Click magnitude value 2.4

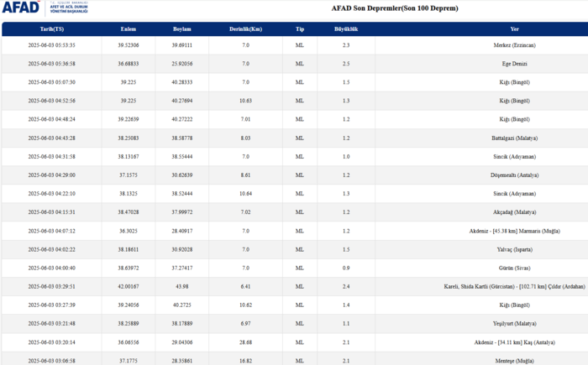pyautogui.click(x=346, y=287)
